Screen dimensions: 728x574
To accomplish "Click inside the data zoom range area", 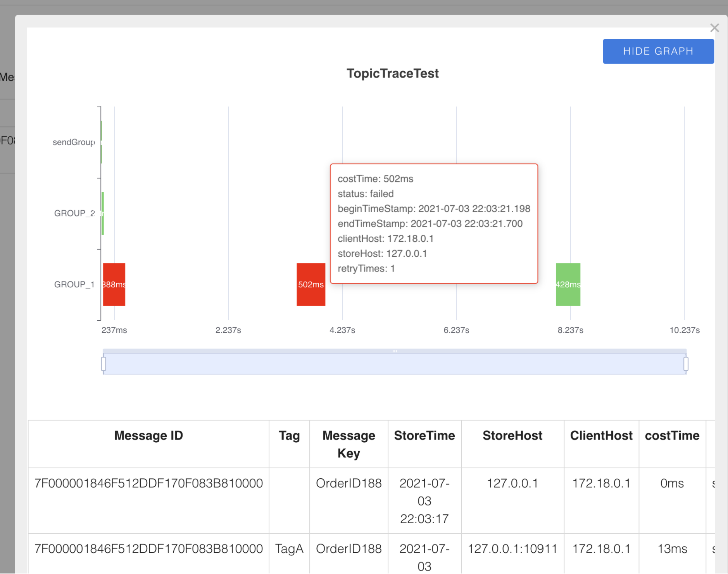I will (x=395, y=364).
